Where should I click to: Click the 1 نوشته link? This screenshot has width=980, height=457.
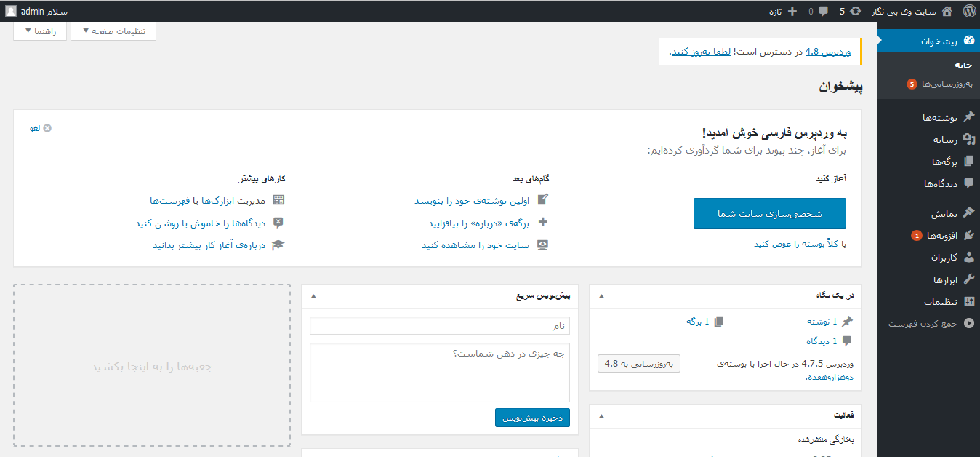822,321
